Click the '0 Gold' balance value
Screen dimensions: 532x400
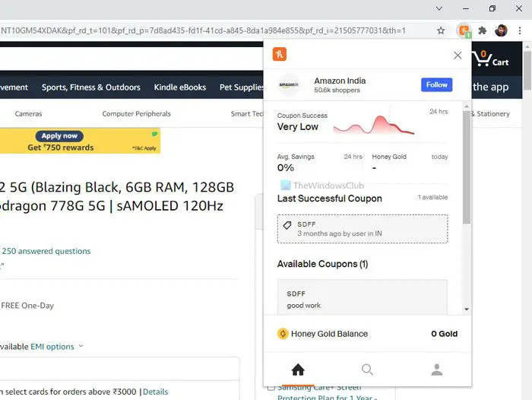coord(444,334)
